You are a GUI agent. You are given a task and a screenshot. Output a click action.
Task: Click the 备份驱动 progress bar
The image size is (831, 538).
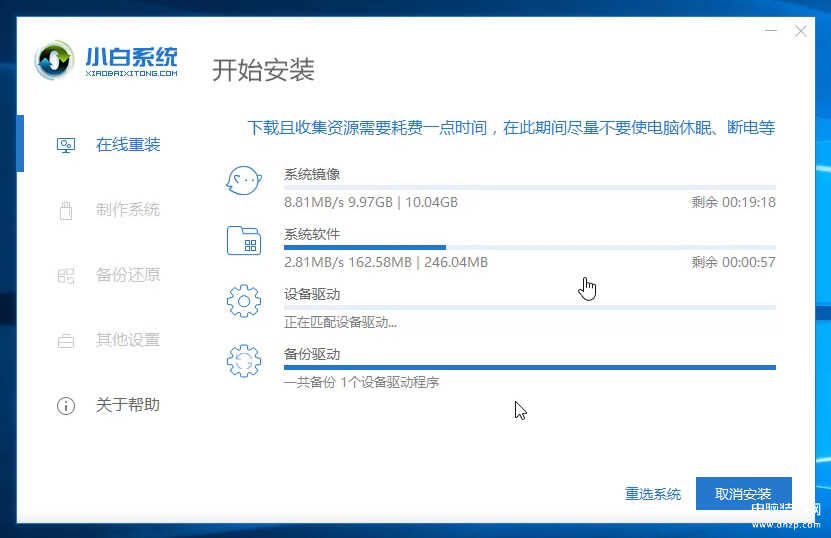[530, 367]
